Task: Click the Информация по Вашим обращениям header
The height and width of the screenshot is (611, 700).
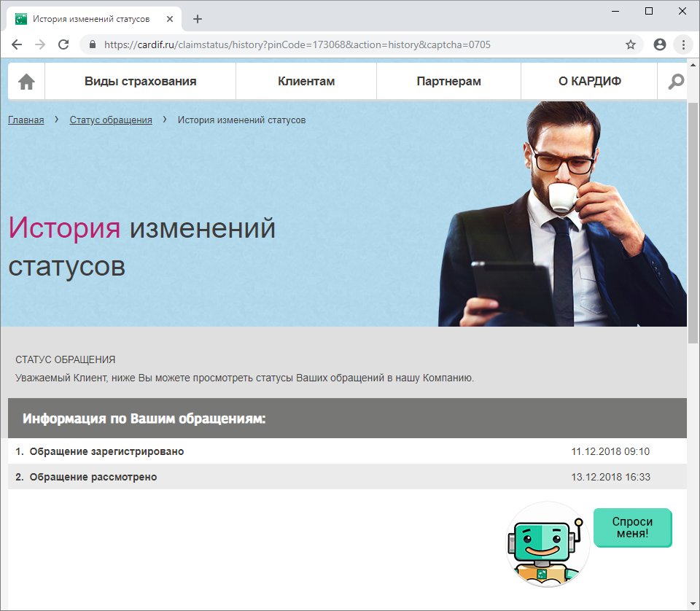Action: [x=347, y=419]
